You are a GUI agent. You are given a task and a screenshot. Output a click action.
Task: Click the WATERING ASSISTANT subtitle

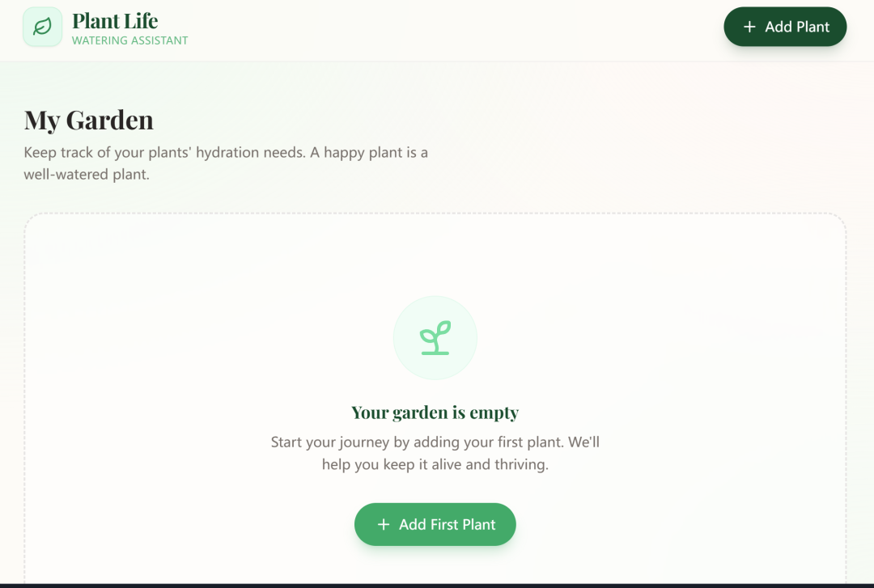(129, 40)
